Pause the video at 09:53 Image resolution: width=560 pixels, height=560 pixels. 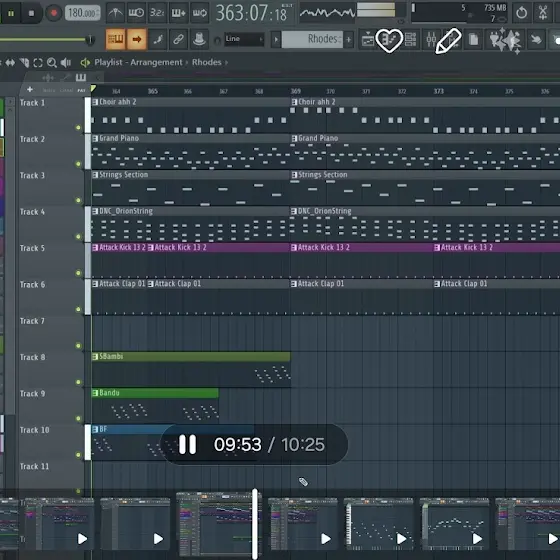click(x=187, y=445)
